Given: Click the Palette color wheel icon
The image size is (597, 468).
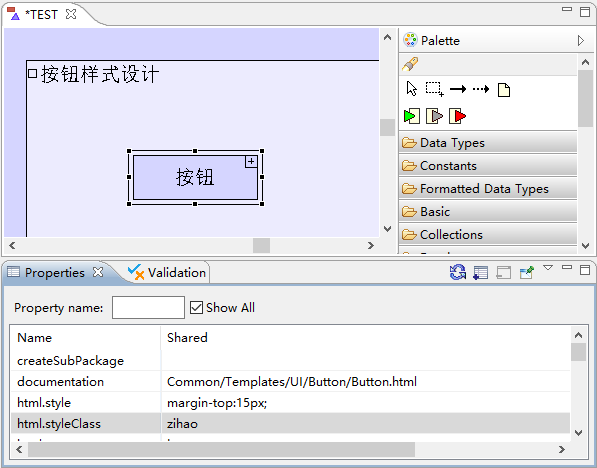Looking at the screenshot, I should [x=410, y=40].
